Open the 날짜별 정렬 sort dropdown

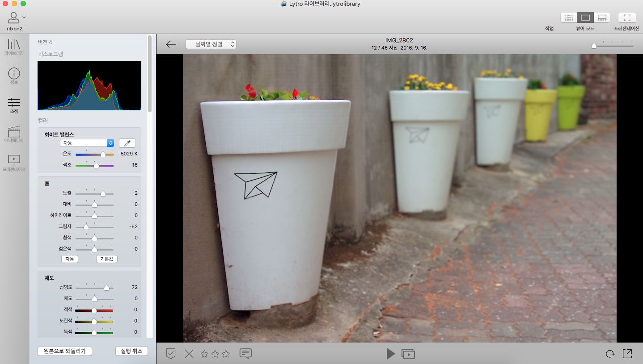click(x=211, y=44)
